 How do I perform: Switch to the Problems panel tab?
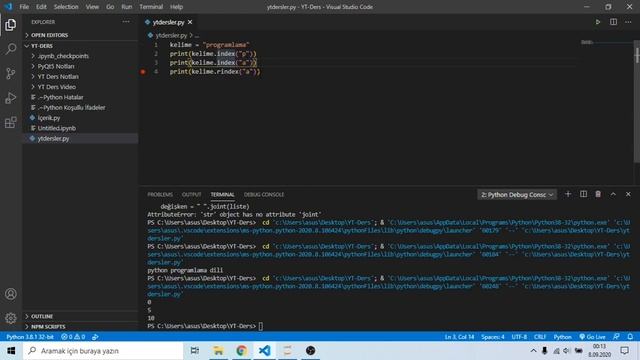point(160,195)
